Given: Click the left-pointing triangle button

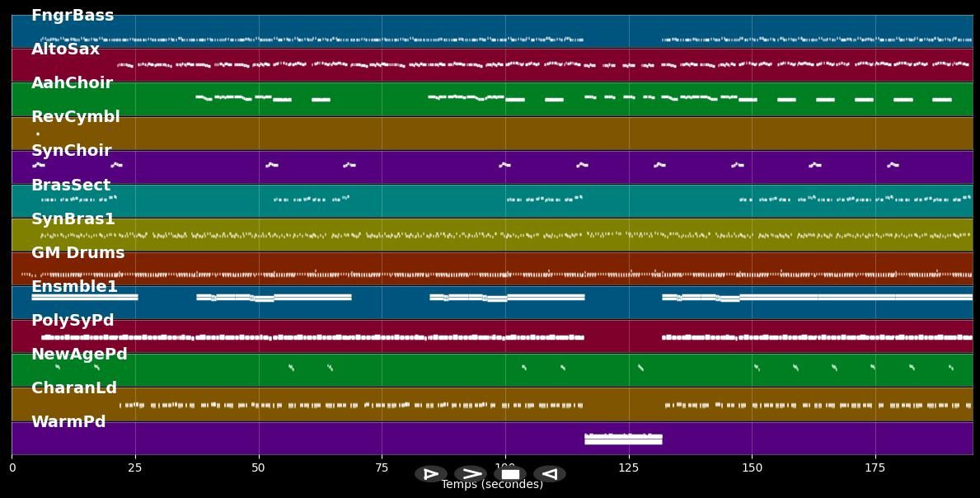Looking at the screenshot, I should point(549,474).
